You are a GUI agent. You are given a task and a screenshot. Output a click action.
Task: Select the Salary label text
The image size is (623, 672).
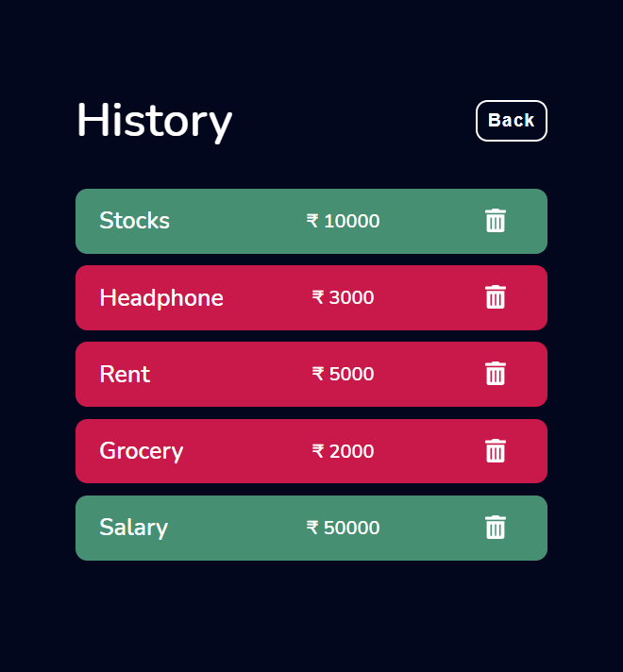tap(134, 528)
